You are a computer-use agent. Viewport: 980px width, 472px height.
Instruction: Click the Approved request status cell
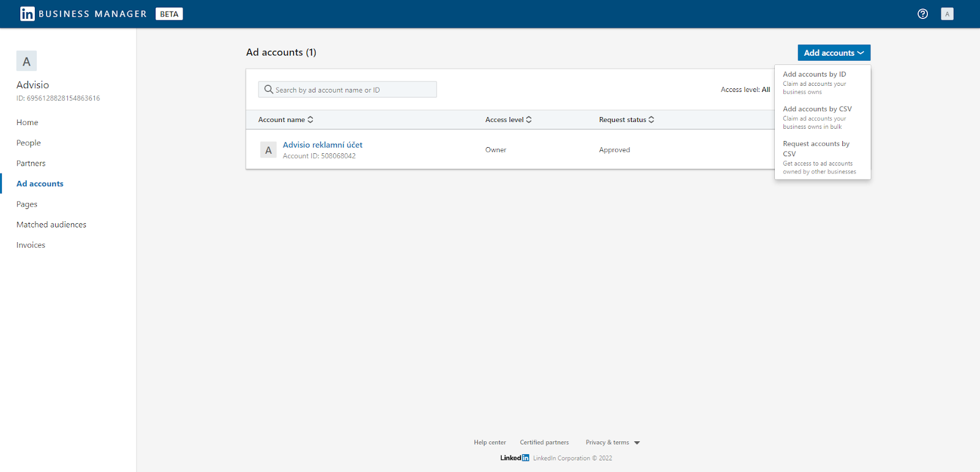pyautogui.click(x=614, y=150)
